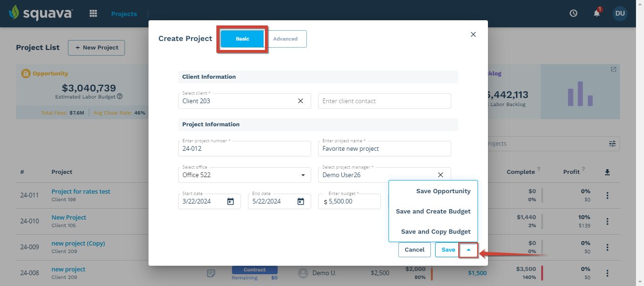
Task: Switch to the Advanced tab
Action: tap(286, 39)
